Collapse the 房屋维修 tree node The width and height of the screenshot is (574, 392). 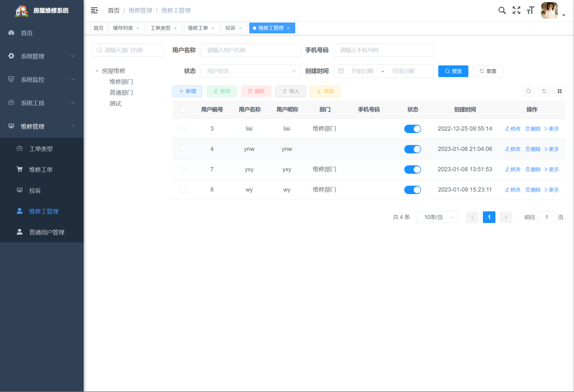pyautogui.click(x=97, y=71)
